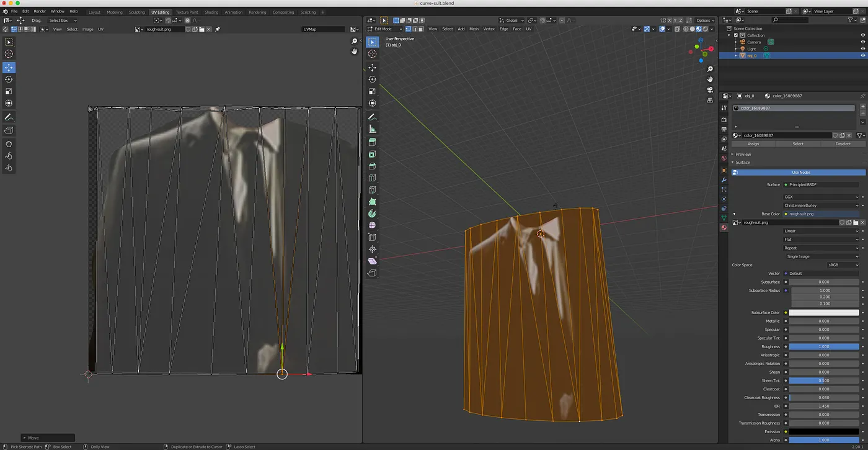Open the Render menu
The height and width of the screenshot is (450, 868).
[40, 11]
